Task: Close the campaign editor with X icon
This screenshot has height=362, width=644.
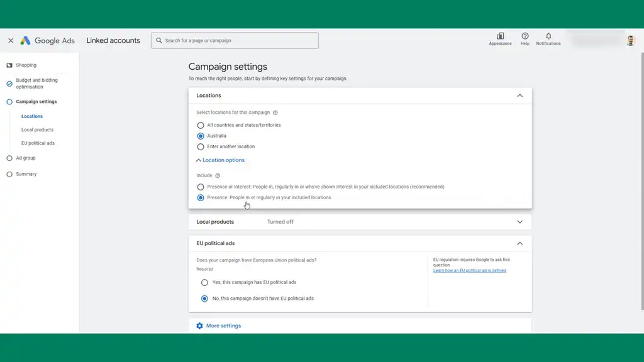Action: 11,40
